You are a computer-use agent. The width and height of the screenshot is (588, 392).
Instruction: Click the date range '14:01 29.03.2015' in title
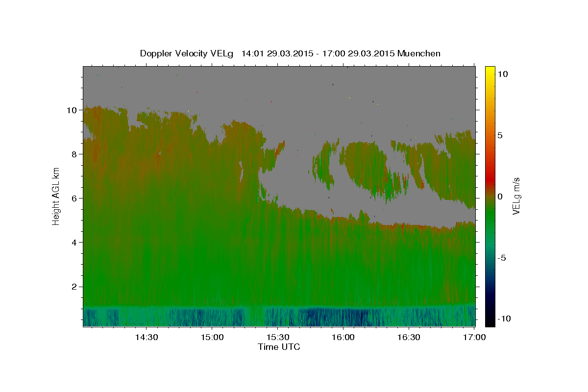(x=276, y=53)
